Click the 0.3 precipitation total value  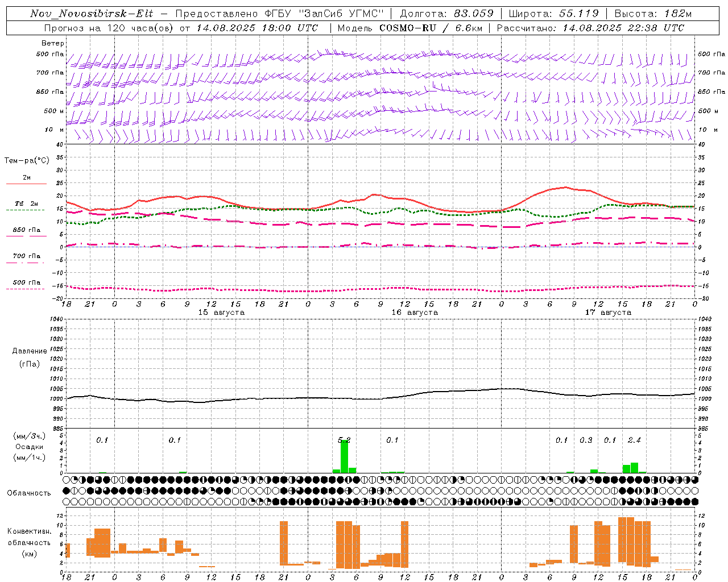pyautogui.click(x=586, y=440)
